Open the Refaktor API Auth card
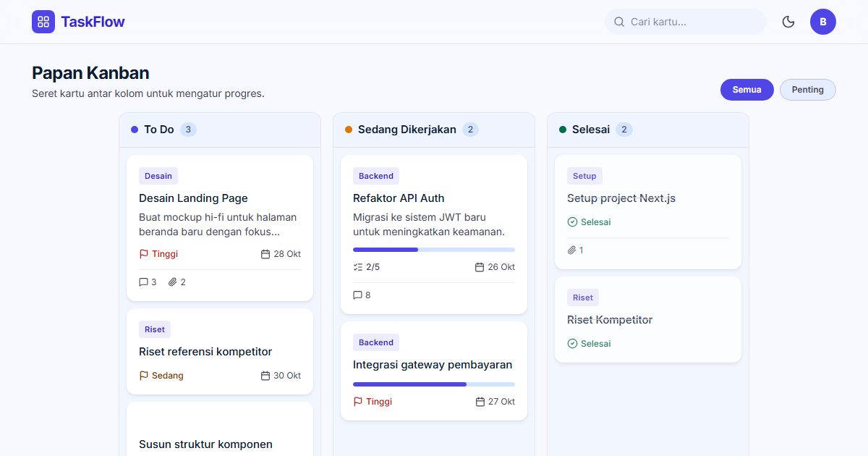Screen dimensions: 868x456 (434, 235)
